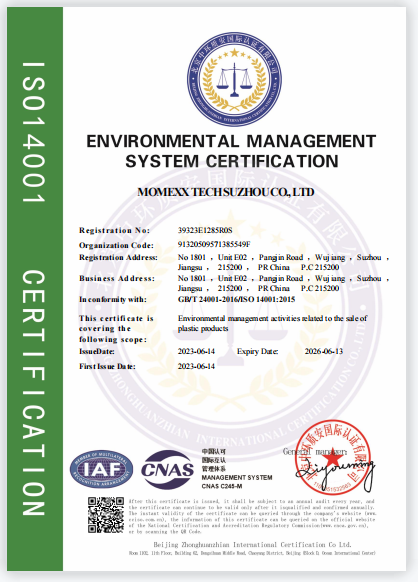Select standard GB/T 24001-2016/ISO 14001:2015
The height and width of the screenshot is (582, 418).
[x=236, y=299]
